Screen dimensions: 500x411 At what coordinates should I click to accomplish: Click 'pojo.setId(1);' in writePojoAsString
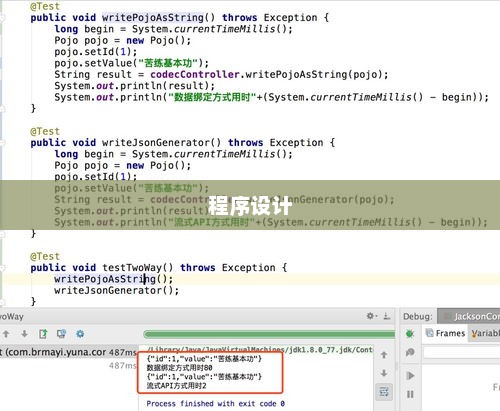(96, 52)
